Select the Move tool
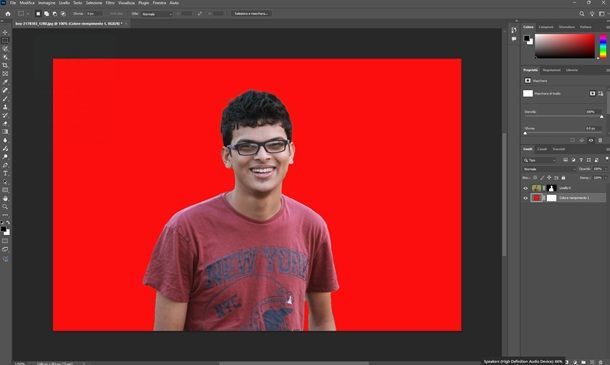 pyautogui.click(x=5, y=32)
